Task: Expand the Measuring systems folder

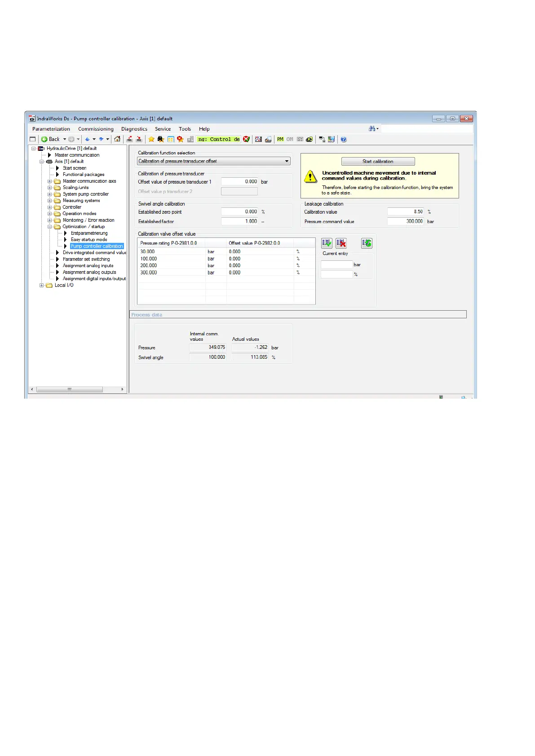Action: pos(49,201)
